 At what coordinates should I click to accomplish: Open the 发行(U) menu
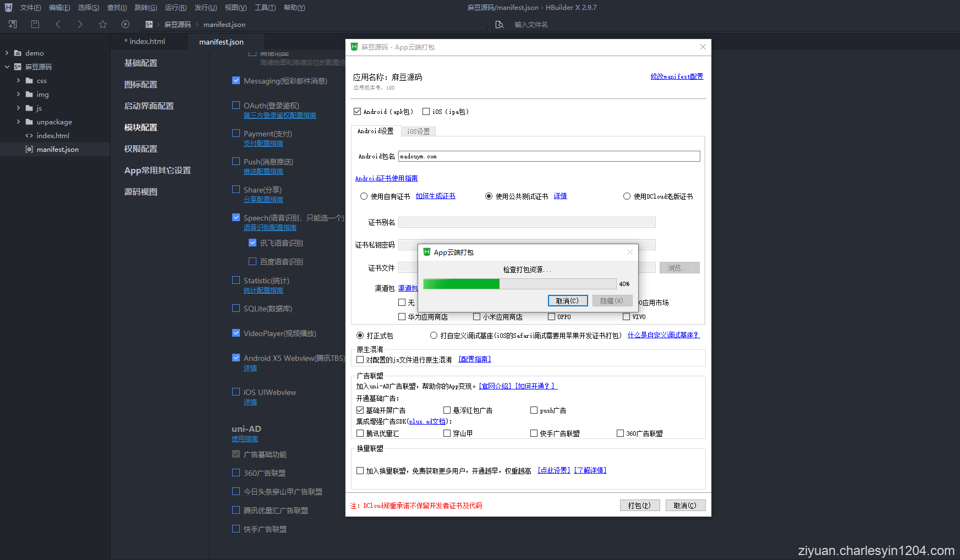205,7
